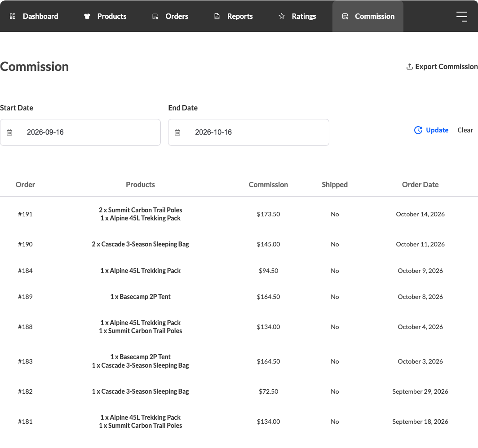
Task: Select order #184
Action: (x=25, y=271)
